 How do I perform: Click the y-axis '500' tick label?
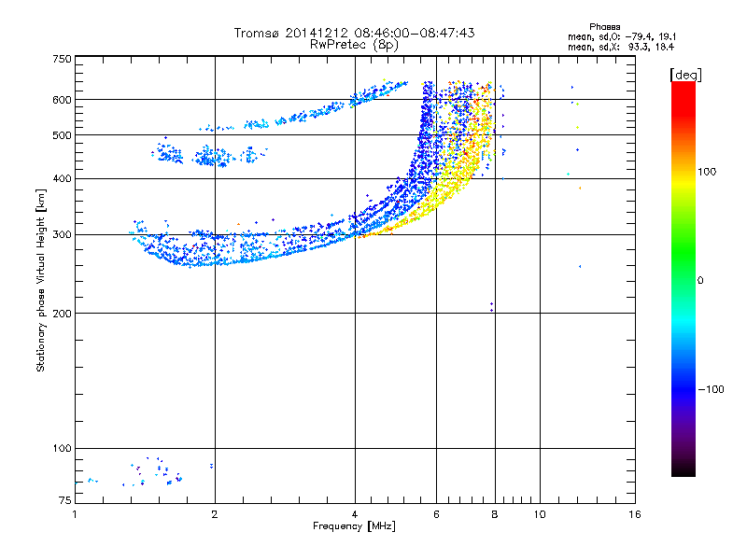(x=62, y=135)
